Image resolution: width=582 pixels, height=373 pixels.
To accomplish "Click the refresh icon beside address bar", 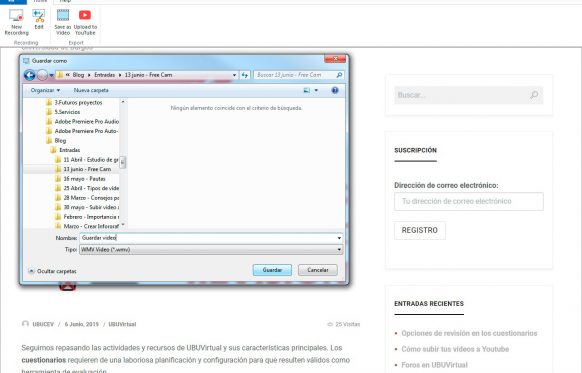I will (245, 75).
